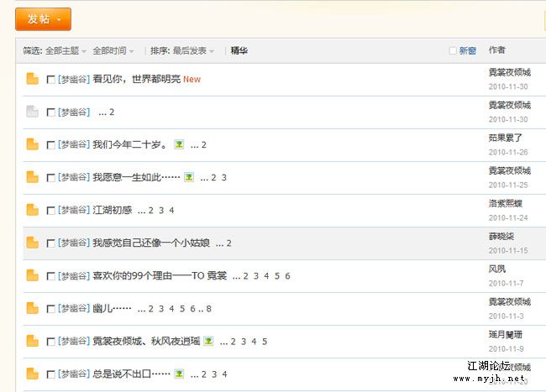Open the 发帖 button dropdown arrow
The image size is (546, 392).
(59, 19)
